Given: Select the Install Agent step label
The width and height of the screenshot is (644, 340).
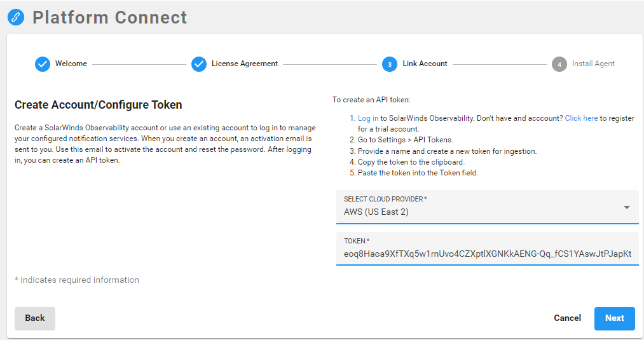Looking at the screenshot, I should (x=593, y=64).
